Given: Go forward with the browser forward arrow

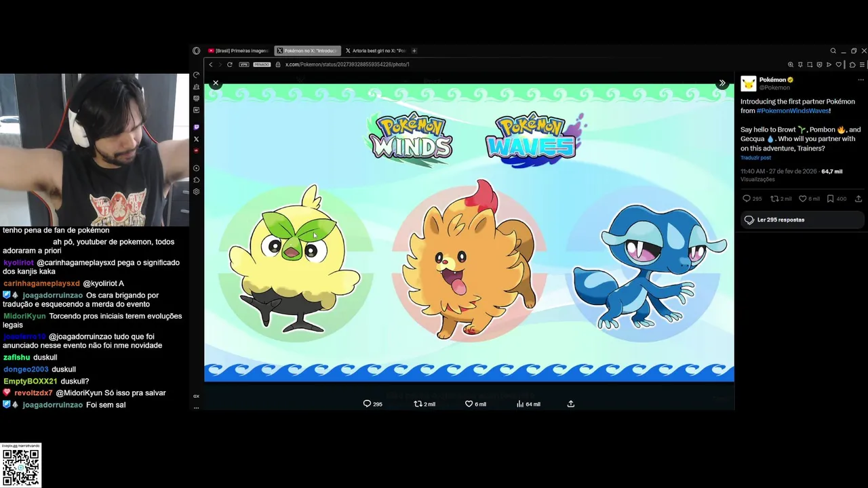Looking at the screenshot, I should tap(220, 64).
